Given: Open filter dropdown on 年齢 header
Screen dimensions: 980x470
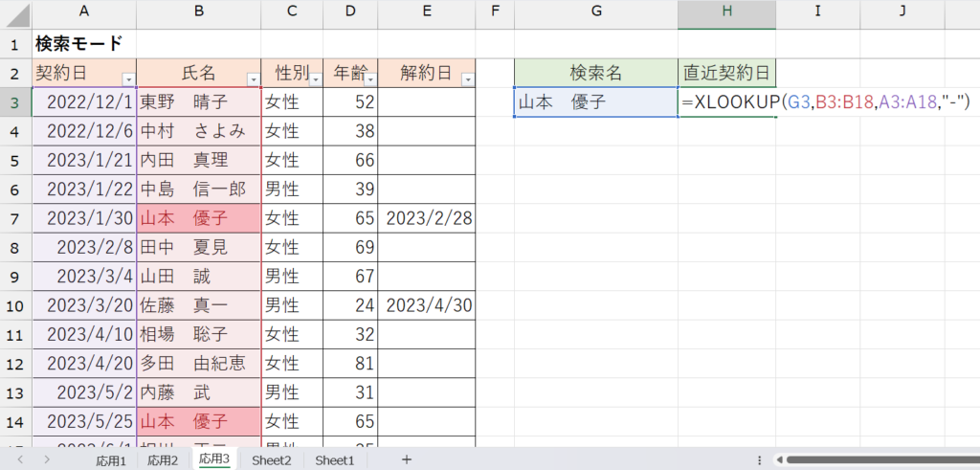Looking at the screenshot, I should [370, 79].
